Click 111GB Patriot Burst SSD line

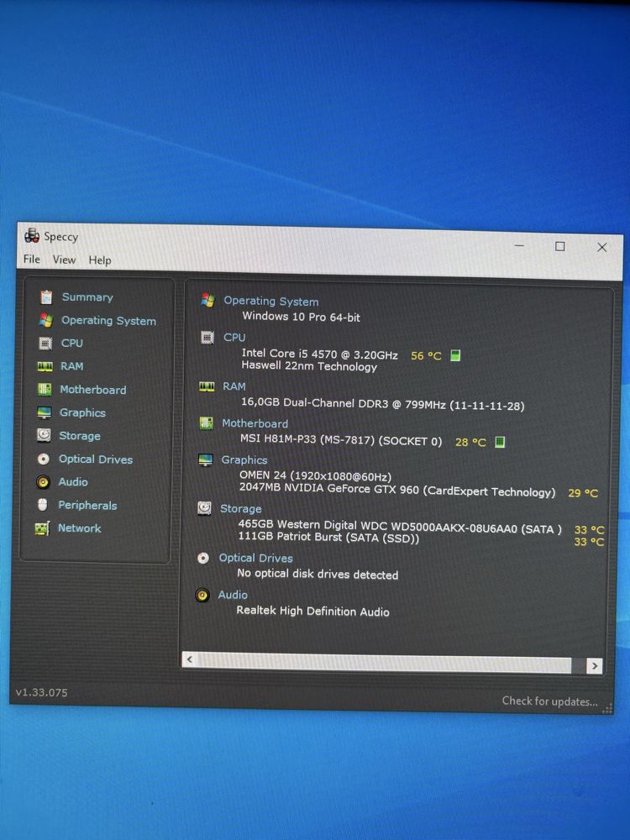coord(328,538)
